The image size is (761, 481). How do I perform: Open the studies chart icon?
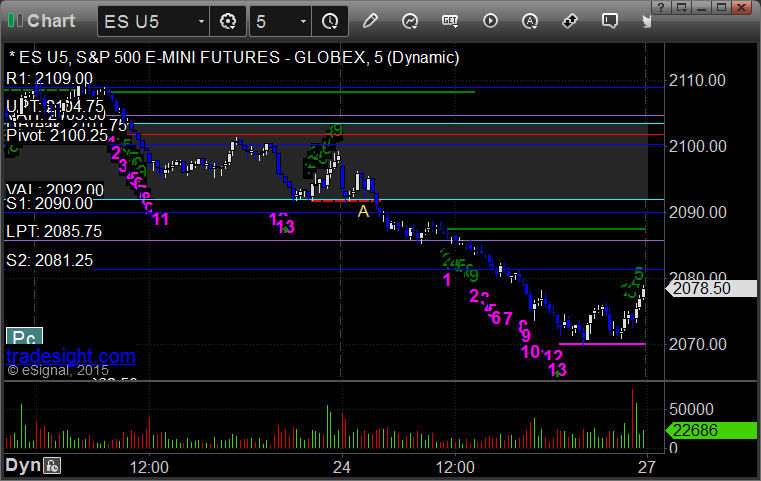click(410, 21)
